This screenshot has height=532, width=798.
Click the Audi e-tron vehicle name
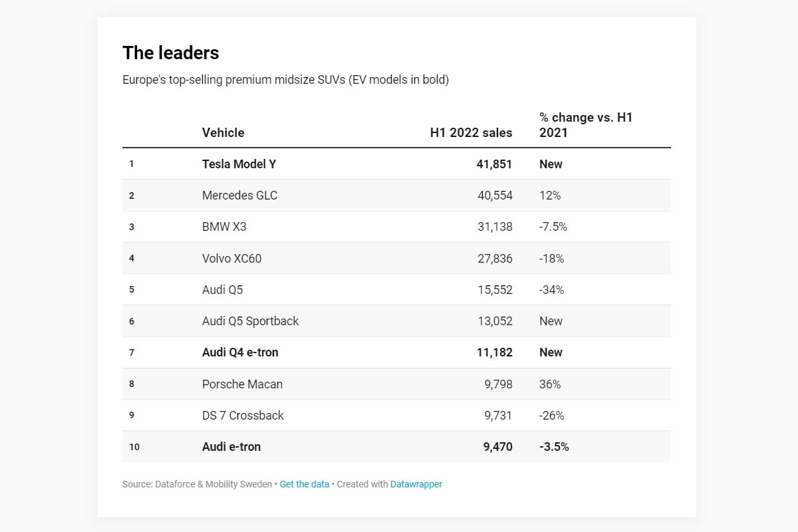231,447
